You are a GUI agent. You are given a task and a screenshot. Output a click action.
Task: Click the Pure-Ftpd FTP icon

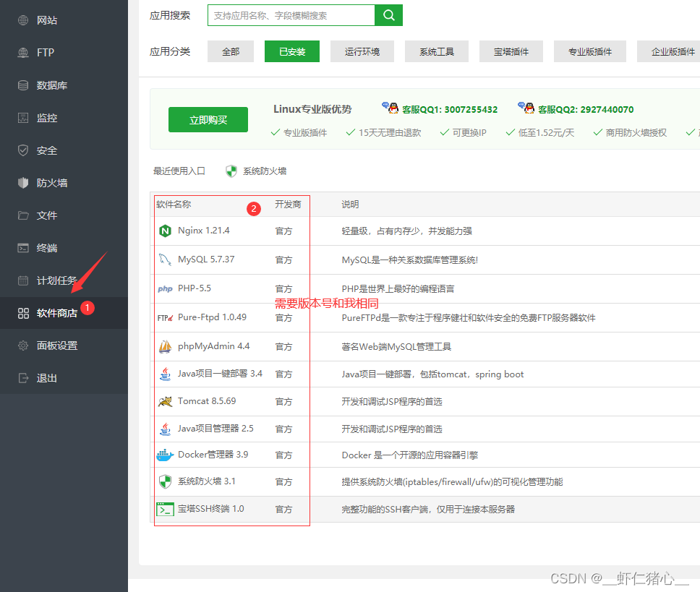point(165,317)
